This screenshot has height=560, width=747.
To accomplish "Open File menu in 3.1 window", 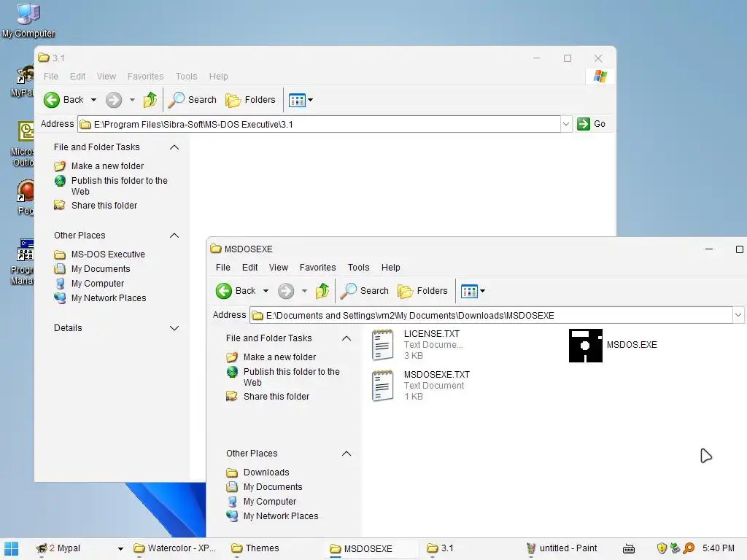I will pyautogui.click(x=51, y=76).
